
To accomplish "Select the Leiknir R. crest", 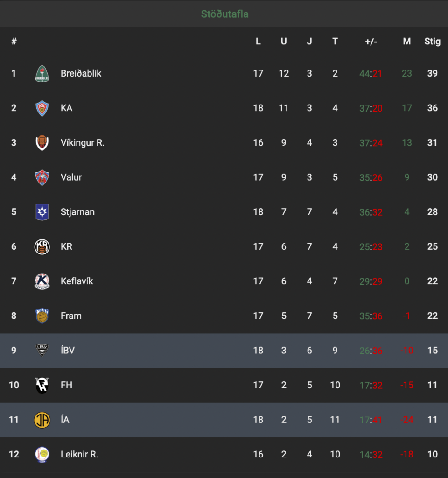I will coord(42,455).
